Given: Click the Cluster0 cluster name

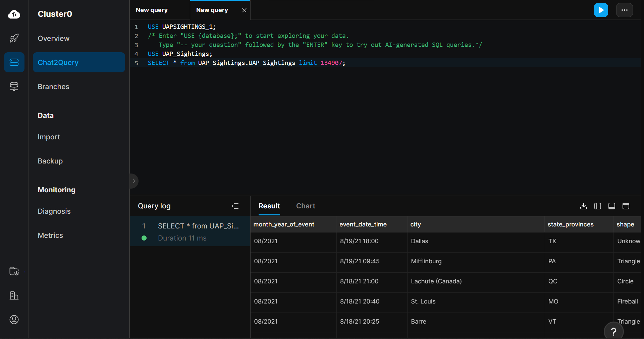Looking at the screenshot, I should pos(55,14).
